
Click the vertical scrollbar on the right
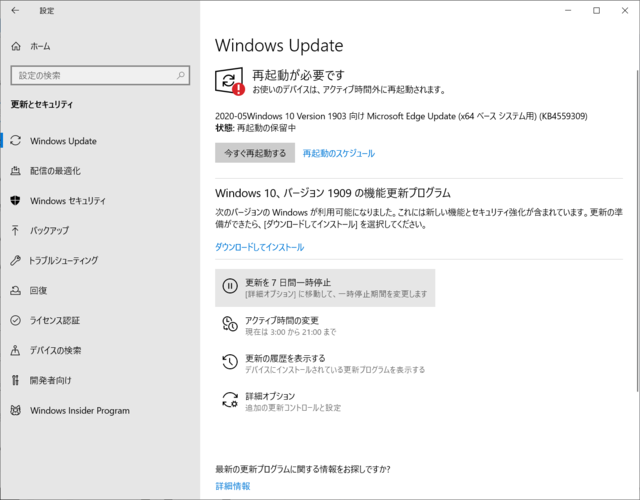pos(638,231)
